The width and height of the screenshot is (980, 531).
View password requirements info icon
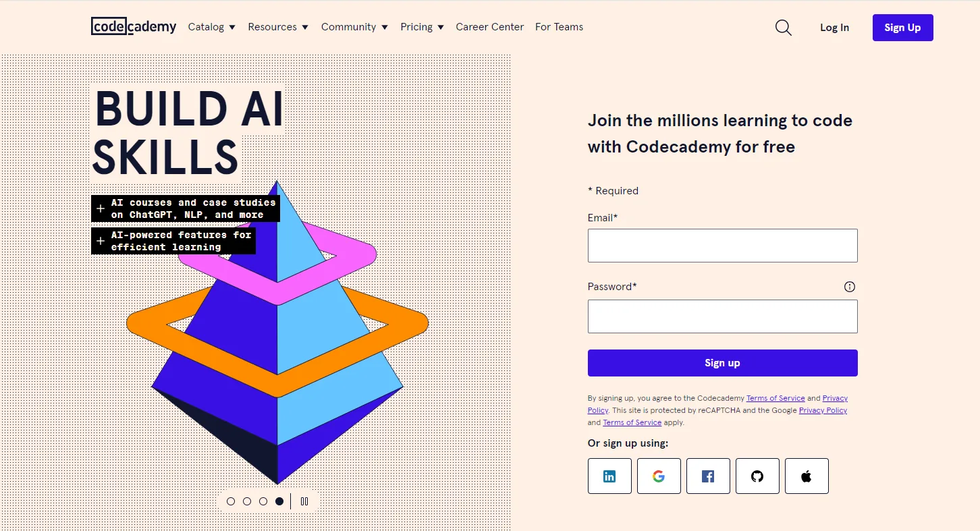(849, 286)
